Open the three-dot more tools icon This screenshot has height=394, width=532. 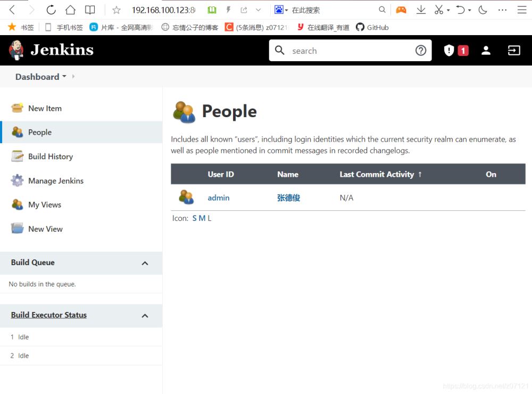502,10
